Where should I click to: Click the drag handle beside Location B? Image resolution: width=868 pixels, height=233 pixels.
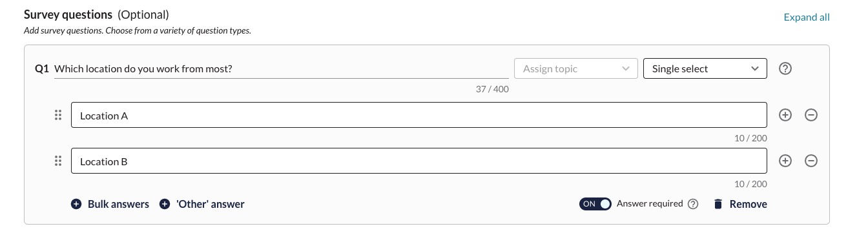58,161
